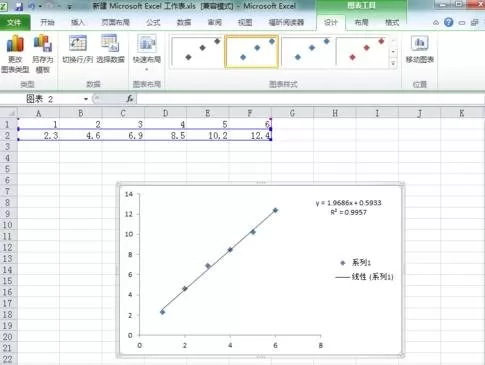The width and height of the screenshot is (485, 365).
Task: Open the Name Box dropdown arrow
Action: click(86, 99)
